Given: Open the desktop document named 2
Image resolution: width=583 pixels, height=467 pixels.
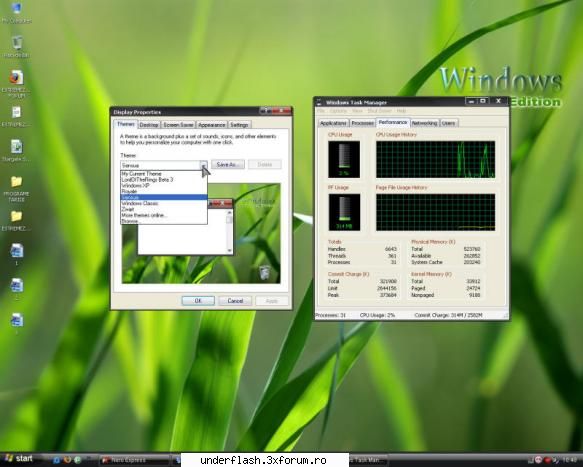Looking at the screenshot, I should point(16,289).
